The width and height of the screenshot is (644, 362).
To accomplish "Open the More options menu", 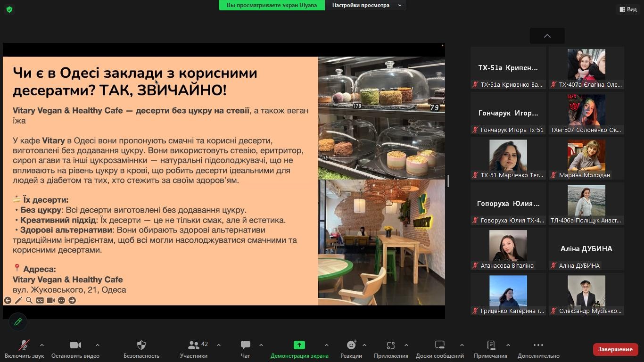I will tap(538, 346).
